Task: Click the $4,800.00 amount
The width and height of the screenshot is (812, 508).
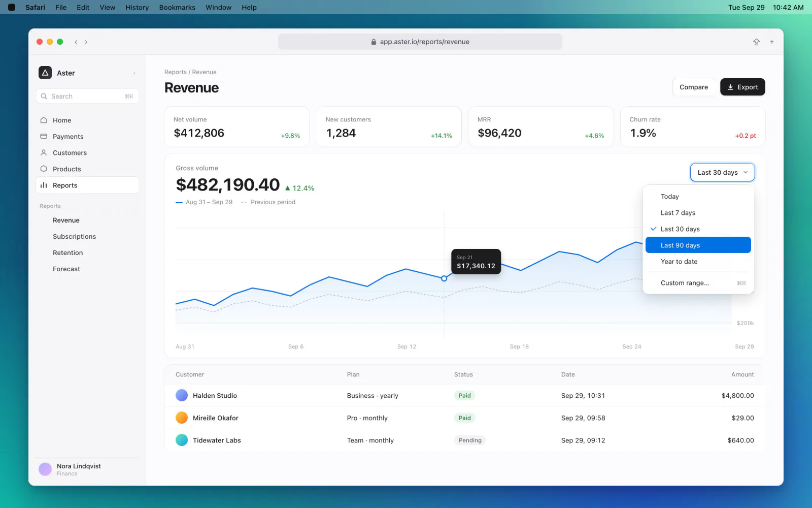Action: coord(737,395)
